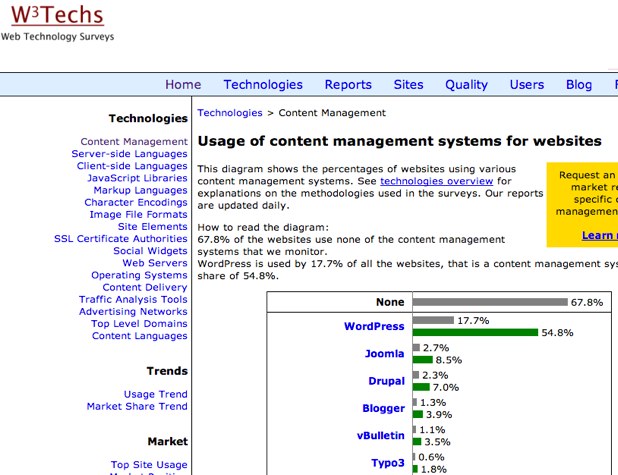Open Content Management sidebar link
This screenshot has height=475, width=618.
134,142
